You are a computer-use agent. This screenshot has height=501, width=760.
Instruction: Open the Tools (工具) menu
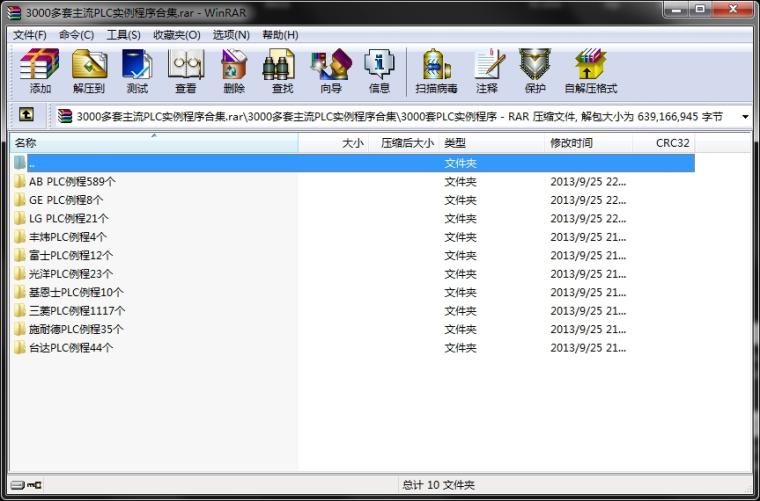point(124,35)
